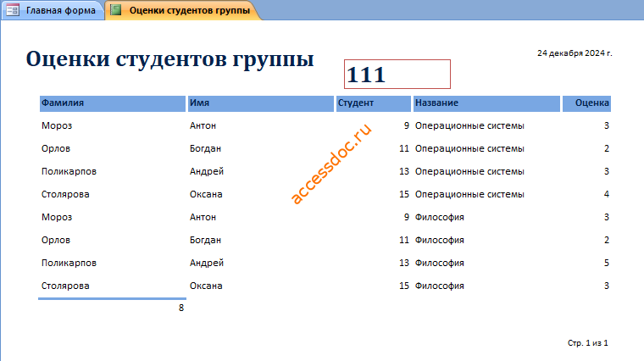Click grade 5 of Поликарпов Философия
Screen dimensions: 644x361
pos(607,263)
